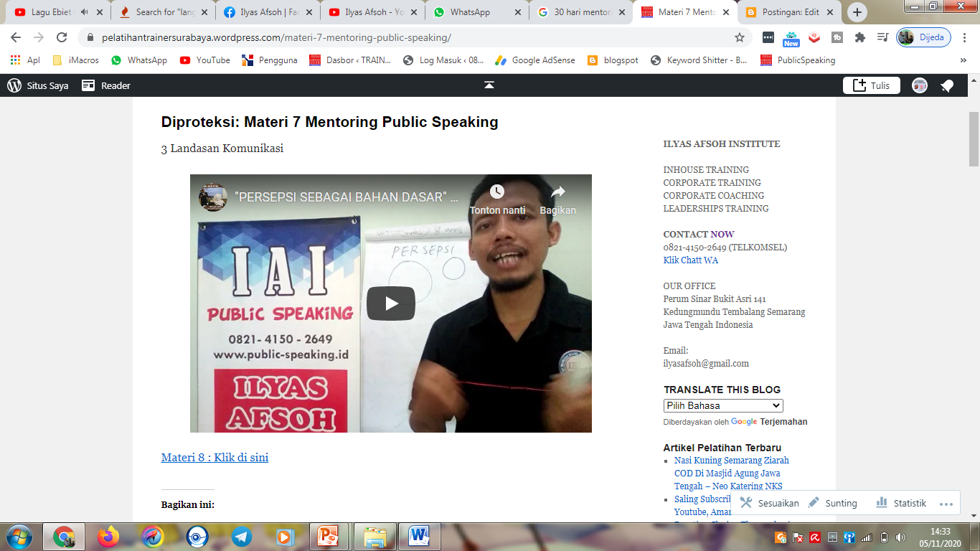The image size is (980, 551).
Task: Switch to the WhatsApp tab
Action: click(477, 12)
